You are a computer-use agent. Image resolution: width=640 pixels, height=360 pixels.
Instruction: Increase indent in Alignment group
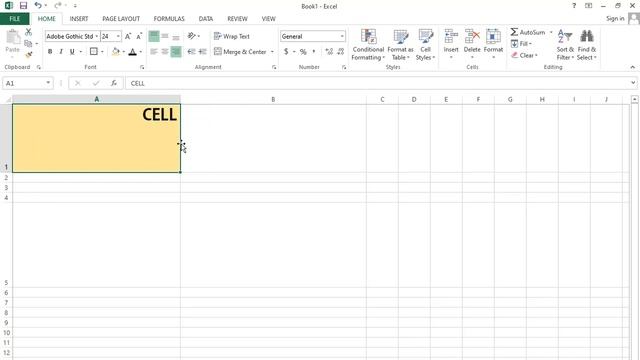click(x=202, y=51)
